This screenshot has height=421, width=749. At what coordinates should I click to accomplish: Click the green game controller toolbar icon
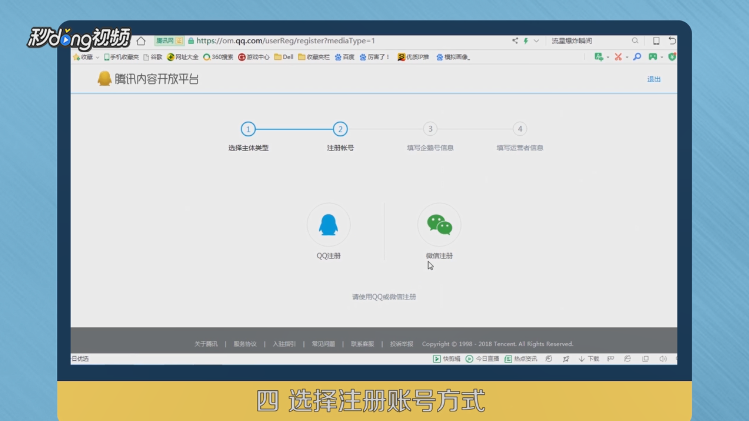[653, 57]
